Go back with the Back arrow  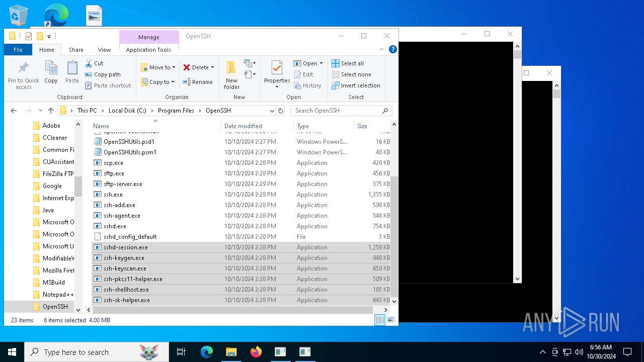coord(14,111)
